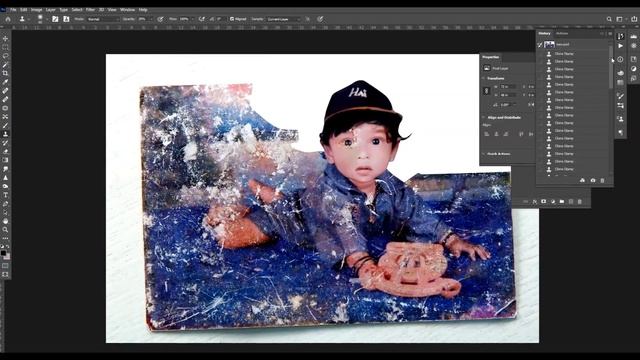Add layer mask icon in Layers panel
Screen dimensions: 640x360
coord(544,202)
